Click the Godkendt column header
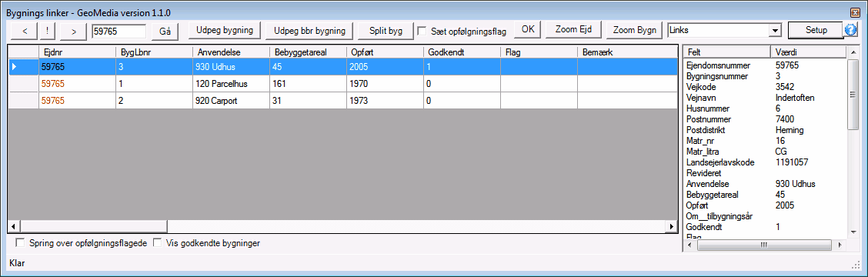 pos(462,52)
